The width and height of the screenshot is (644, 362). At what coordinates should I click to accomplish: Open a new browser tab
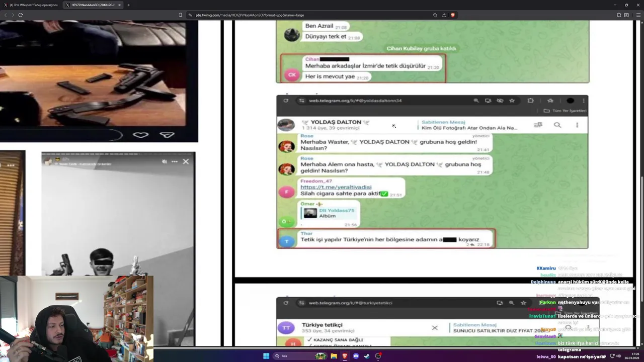click(x=128, y=5)
